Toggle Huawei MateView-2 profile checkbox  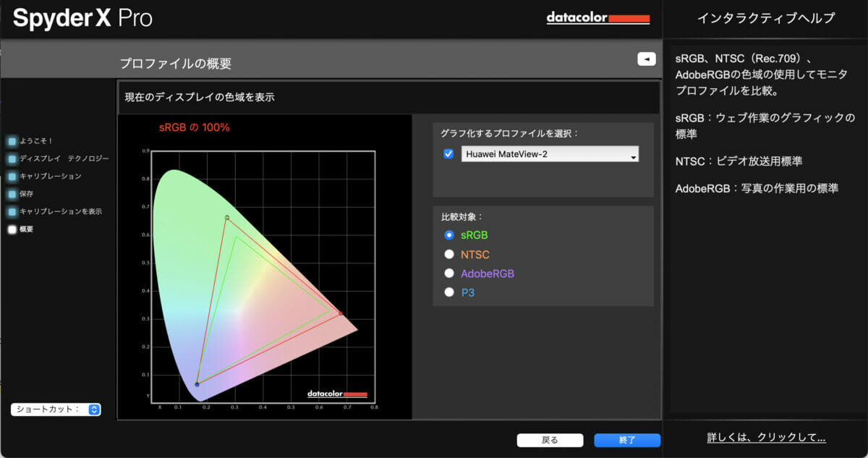tap(448, 153)
